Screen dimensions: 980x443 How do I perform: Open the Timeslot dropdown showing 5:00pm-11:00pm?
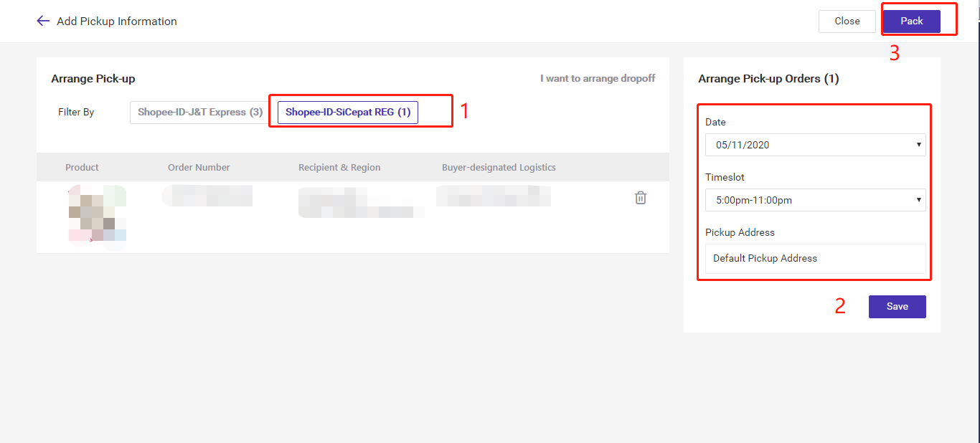[x=814, y=200]
